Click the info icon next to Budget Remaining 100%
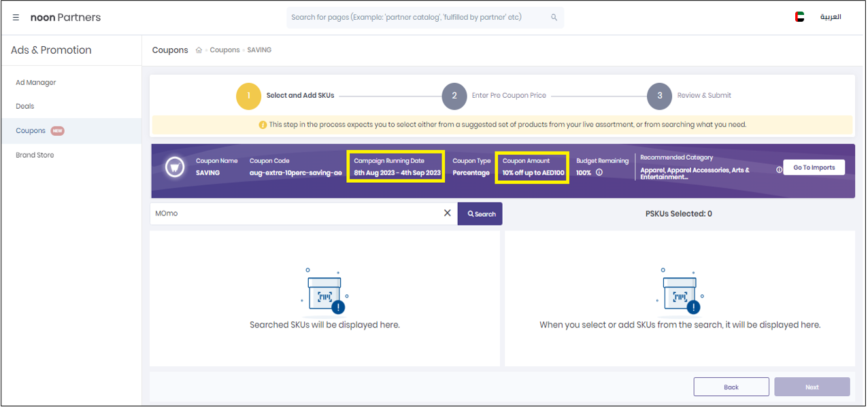This screenshot has width=868, height=407. (599, 173)
